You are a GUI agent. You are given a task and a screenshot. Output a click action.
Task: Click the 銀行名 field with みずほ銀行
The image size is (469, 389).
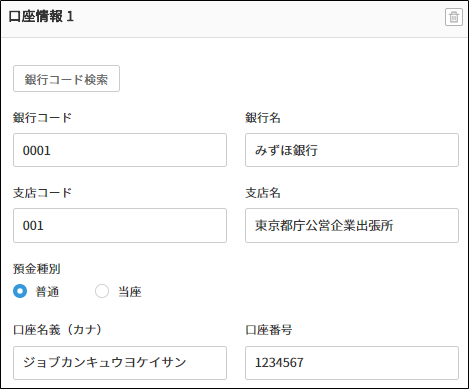point(352,150)
